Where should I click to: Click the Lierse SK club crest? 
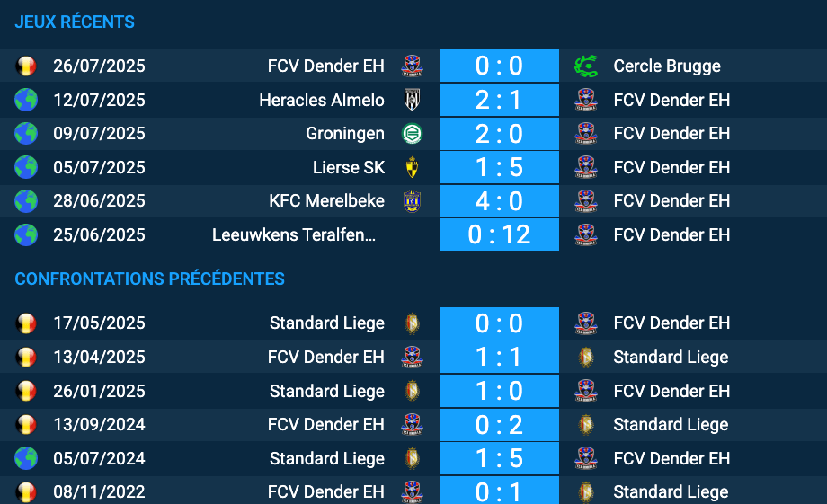[412, 167]
